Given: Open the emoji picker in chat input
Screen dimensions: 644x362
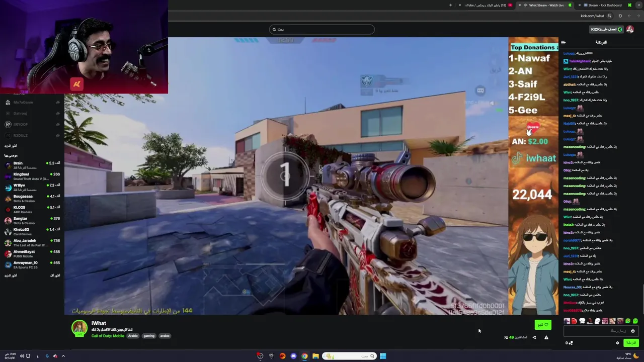Looking at the screenshot, I should 632,331.
